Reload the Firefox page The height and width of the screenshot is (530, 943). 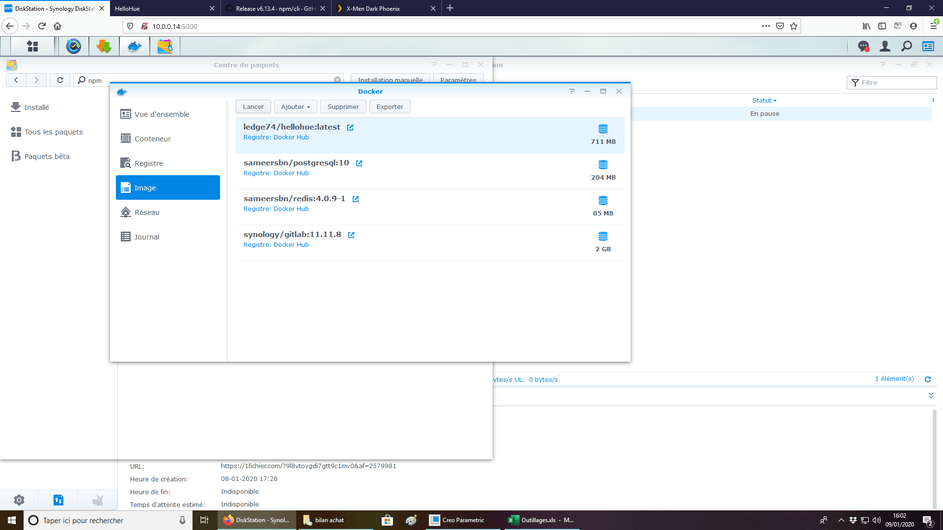pos(41,26)
